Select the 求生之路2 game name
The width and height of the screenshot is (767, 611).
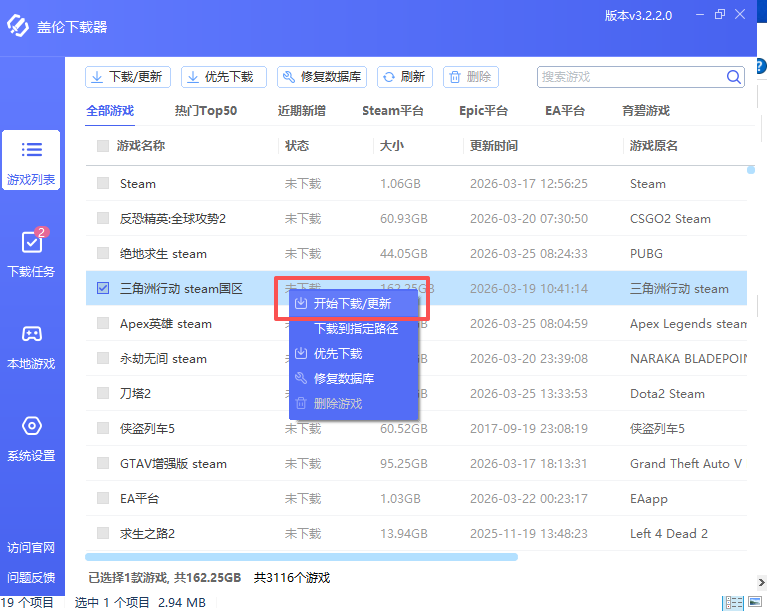pos(147,534)
